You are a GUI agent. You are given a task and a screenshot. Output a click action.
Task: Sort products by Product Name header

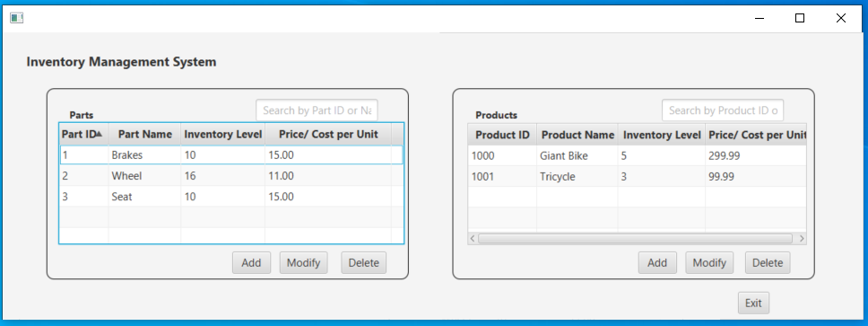tap(577, 135)
